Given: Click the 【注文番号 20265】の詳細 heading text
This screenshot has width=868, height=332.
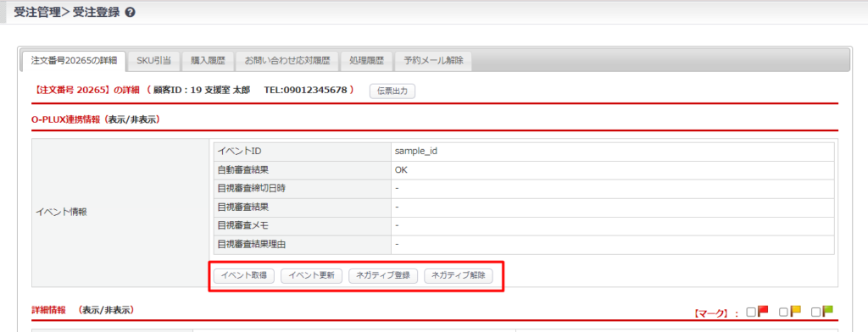Looking at the screenshot, I should [x=87, y=90].
